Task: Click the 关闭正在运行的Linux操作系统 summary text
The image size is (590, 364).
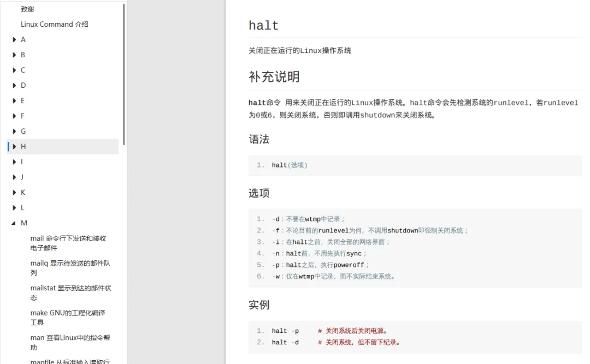Action: coord(299,50)
